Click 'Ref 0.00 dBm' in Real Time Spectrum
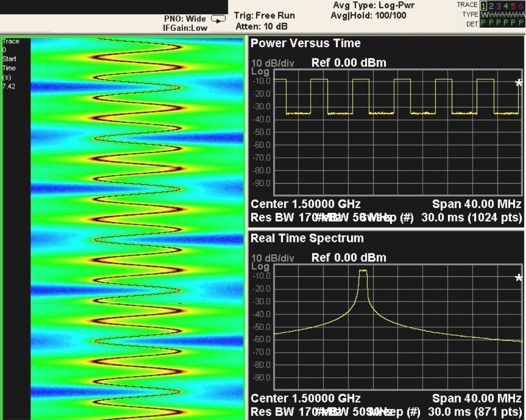 point(349,257)
